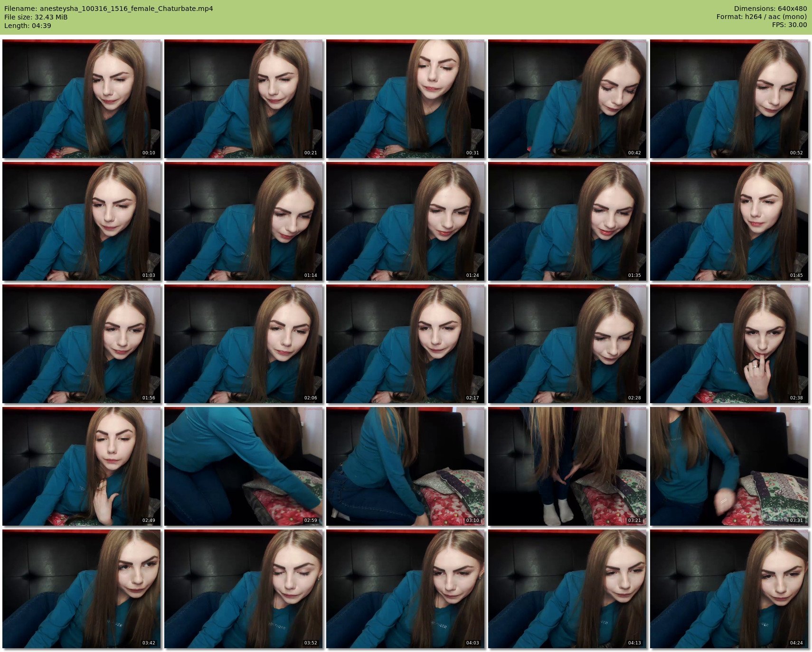Open the thumbnail stamped 00:42
Screen dimensions: 812x652
click(x=567, y=99)
